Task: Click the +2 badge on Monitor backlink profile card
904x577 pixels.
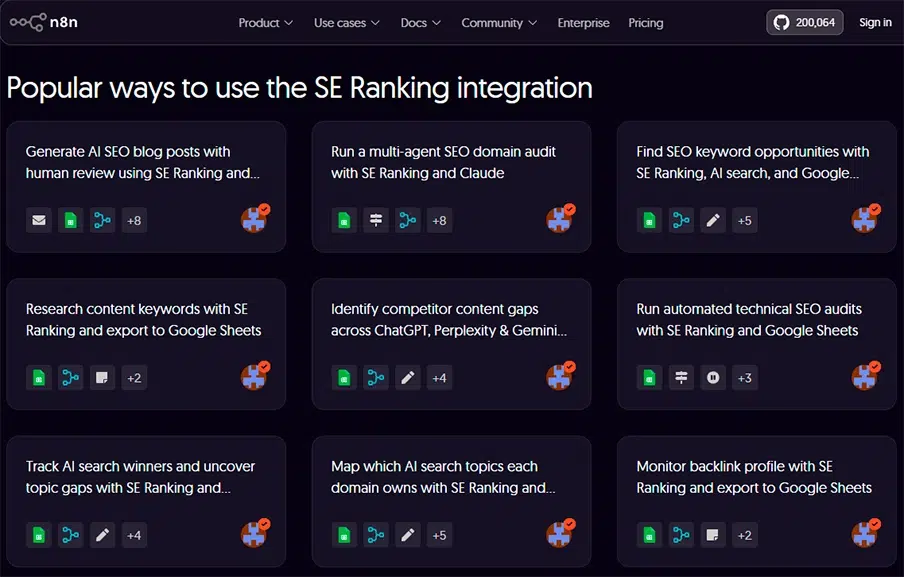Action: [x=744, y=535]
